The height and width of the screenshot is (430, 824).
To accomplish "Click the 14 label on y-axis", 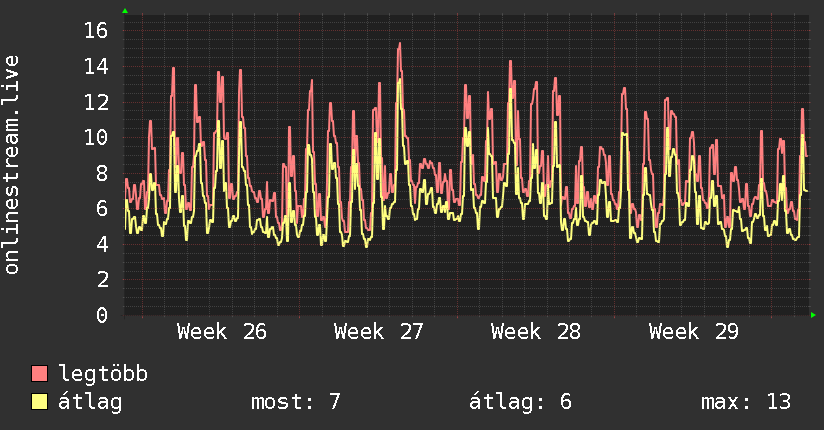I will click(x=96, y=66).
